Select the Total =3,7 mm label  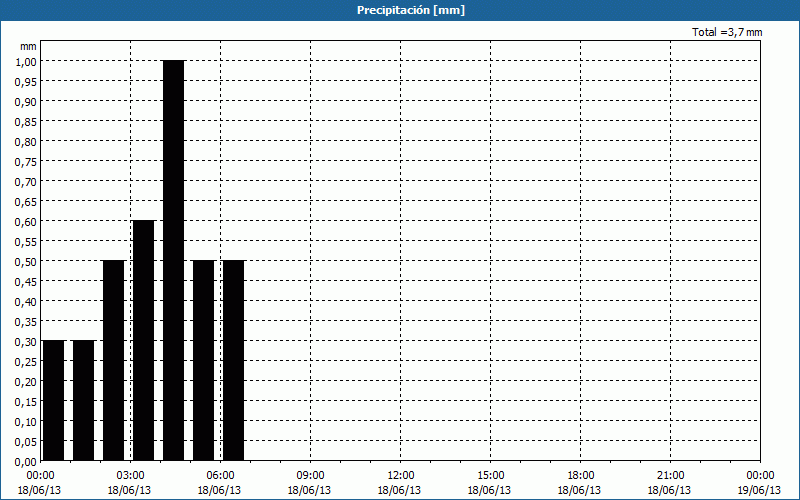727,32
